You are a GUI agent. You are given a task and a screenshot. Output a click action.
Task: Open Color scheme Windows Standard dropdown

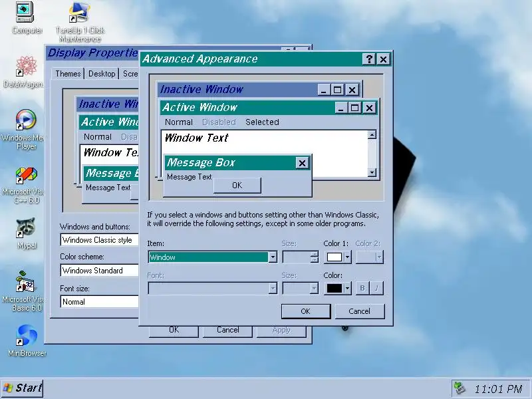[99, 271]
